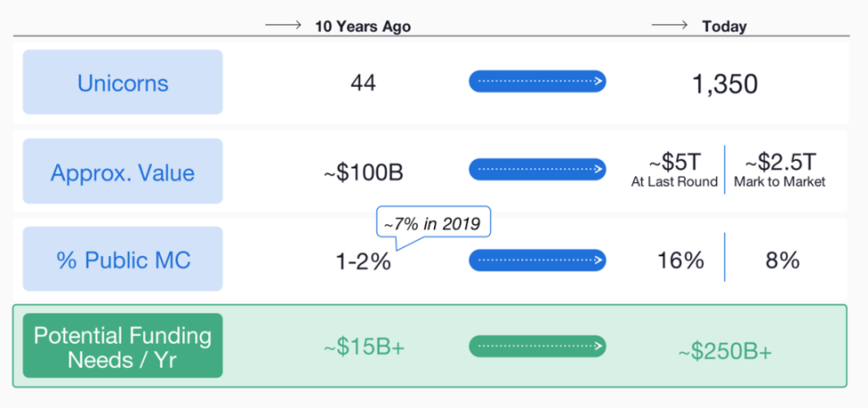The image size is (868, 408).
Task: Click the ~$5T At Last Round value
Action: coord(674,171)
